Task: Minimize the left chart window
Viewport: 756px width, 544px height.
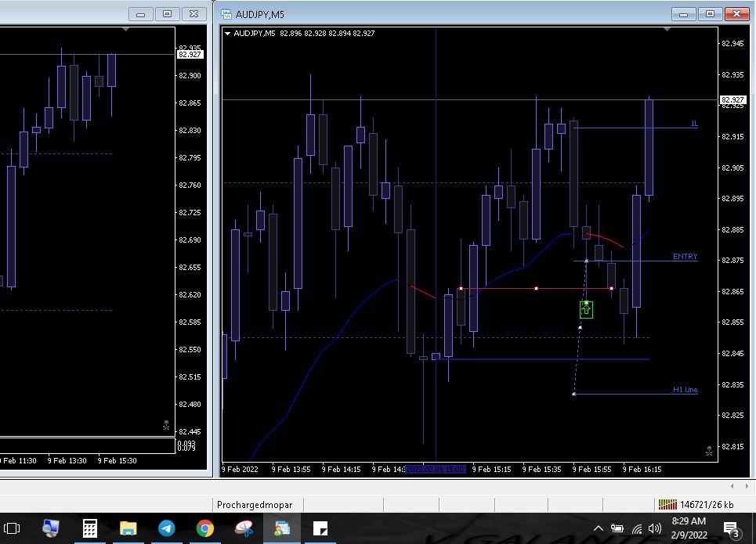Action: 141,14
